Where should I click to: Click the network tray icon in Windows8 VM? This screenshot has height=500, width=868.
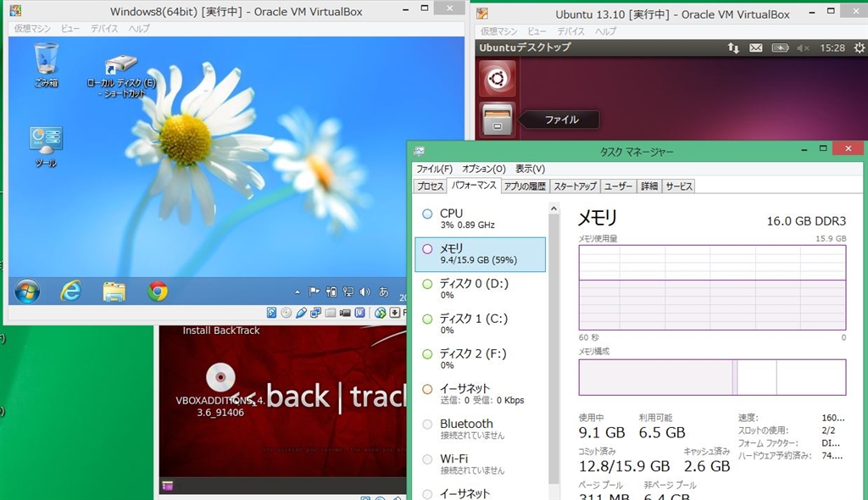(348, 292)
